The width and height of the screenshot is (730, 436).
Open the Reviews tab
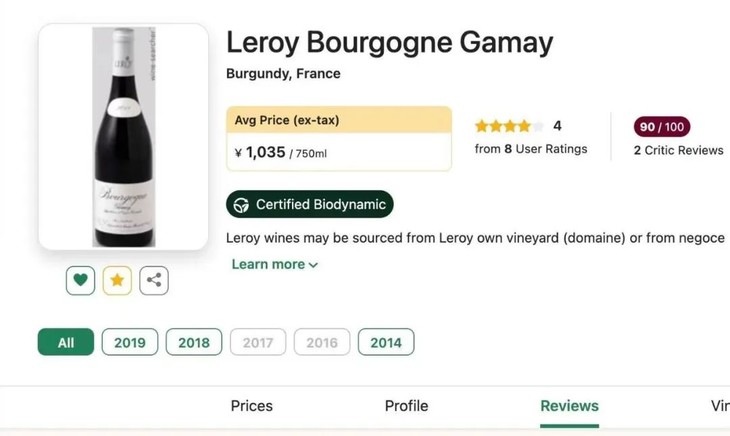(569, 406)
